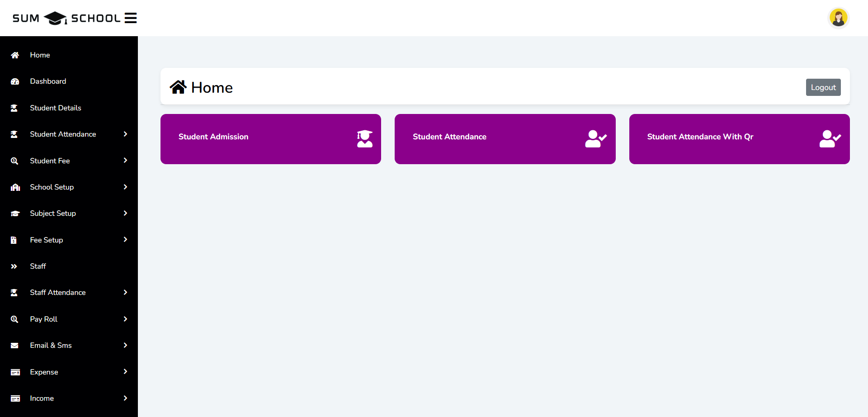Toggle the hamburger sidebar menu icon

tap(131, 18)
